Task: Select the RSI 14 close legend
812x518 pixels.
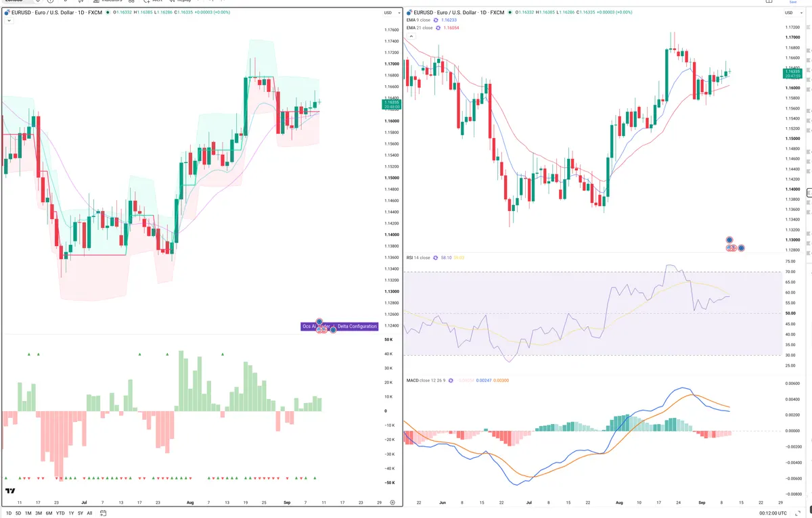Action: click(418, 258)
